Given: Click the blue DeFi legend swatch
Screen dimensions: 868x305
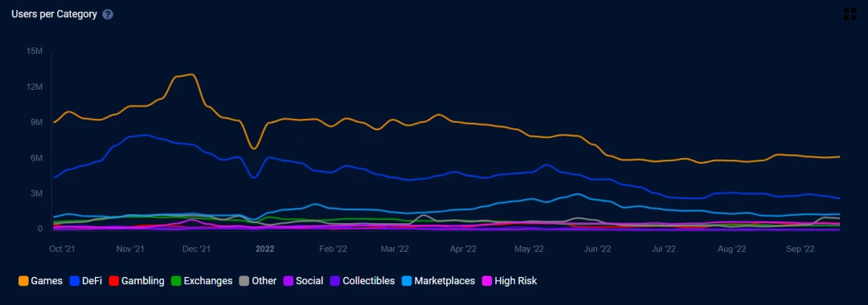Looking at the screenshot, I should (x=75, y=281).
